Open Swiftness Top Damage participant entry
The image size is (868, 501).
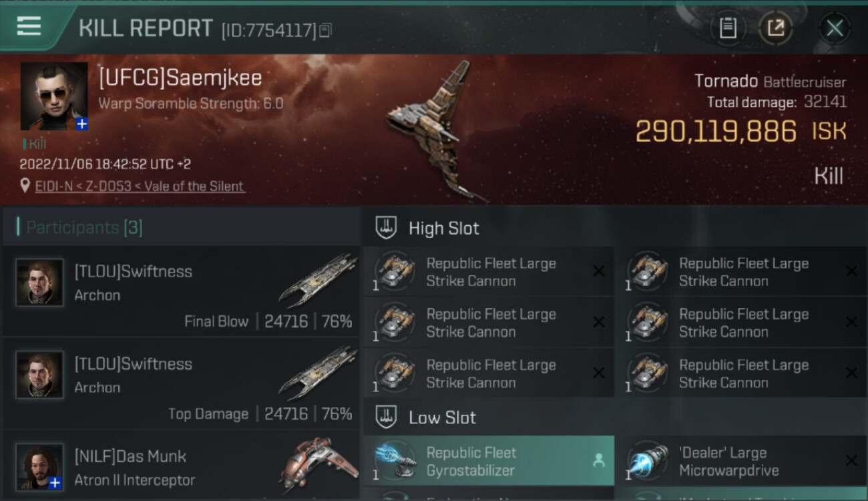tap(182, 383)
